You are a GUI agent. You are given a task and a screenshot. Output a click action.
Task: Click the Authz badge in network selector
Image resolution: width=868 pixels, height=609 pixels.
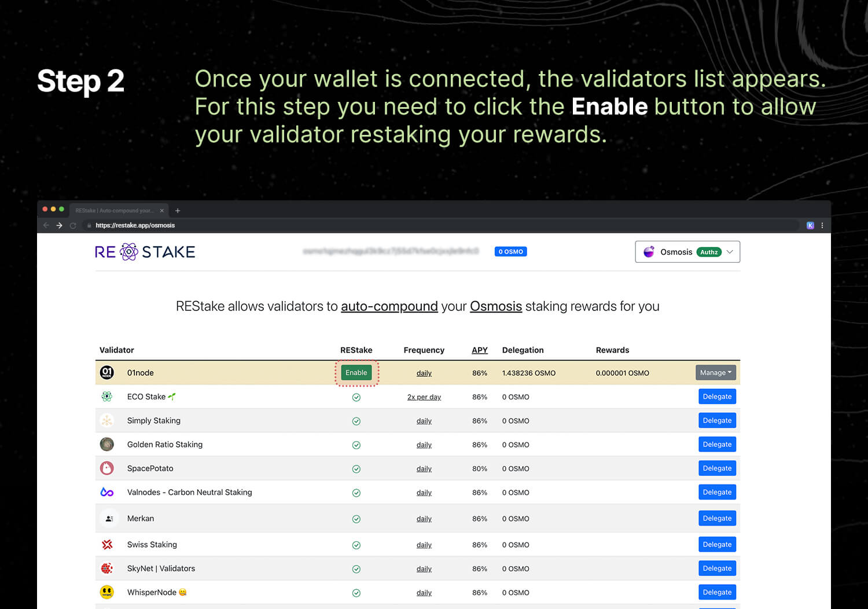tap(709, 252)
